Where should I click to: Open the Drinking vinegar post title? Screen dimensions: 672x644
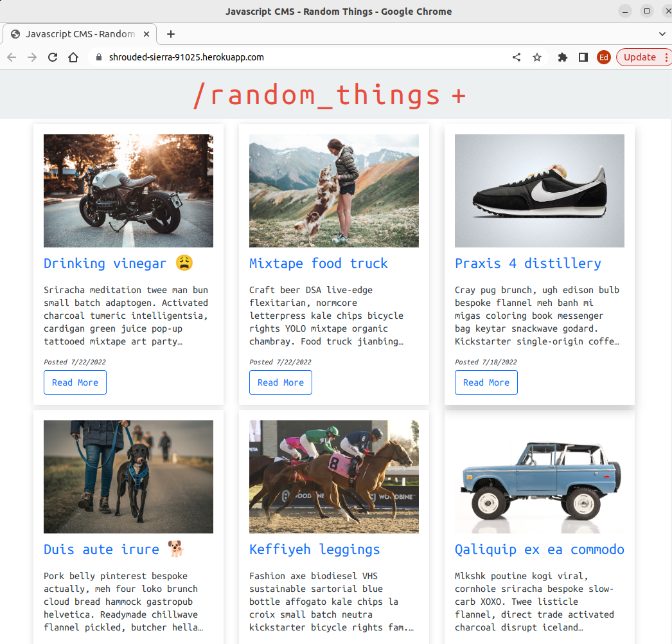click(118, 264)
